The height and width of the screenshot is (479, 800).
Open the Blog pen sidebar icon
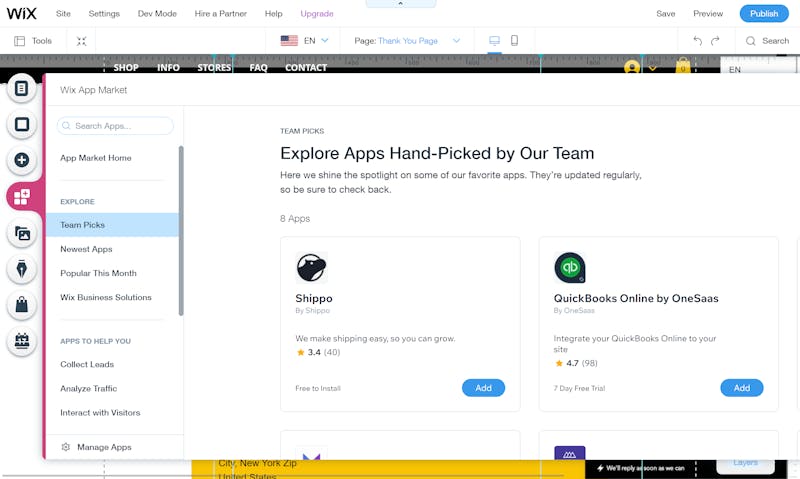21,269
